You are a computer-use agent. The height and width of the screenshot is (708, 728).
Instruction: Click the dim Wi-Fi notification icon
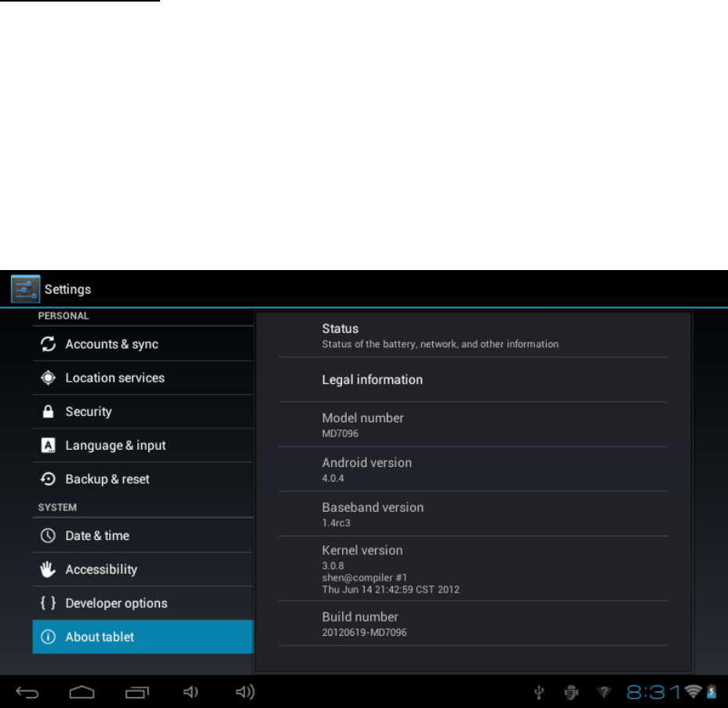604,692
